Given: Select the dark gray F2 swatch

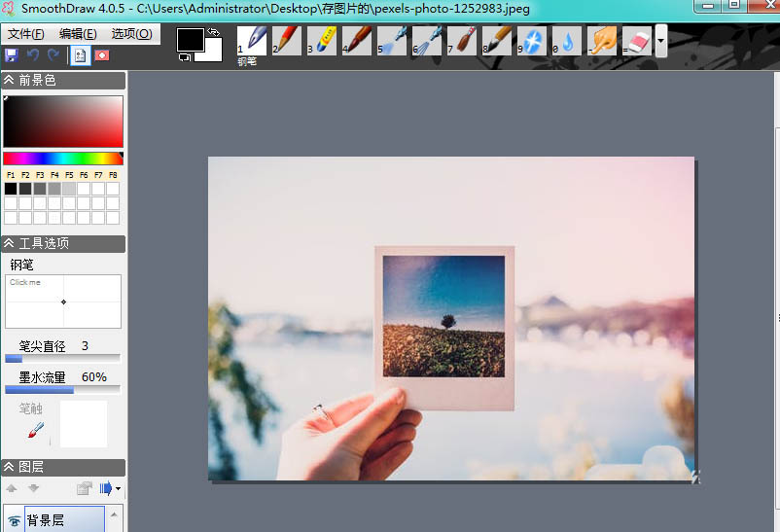Looking at the screenshot, I should pos(25,189).
